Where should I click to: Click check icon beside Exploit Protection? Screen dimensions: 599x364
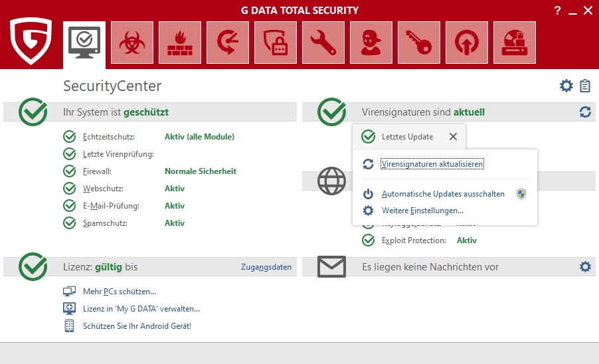[369, 240]
